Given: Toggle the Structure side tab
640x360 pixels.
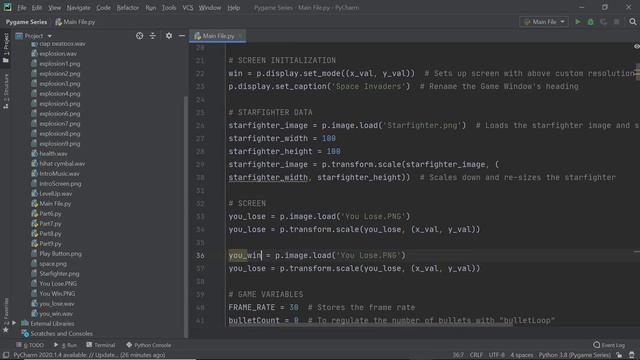Looking at the screenshot, I should click(x=6, y=91).
